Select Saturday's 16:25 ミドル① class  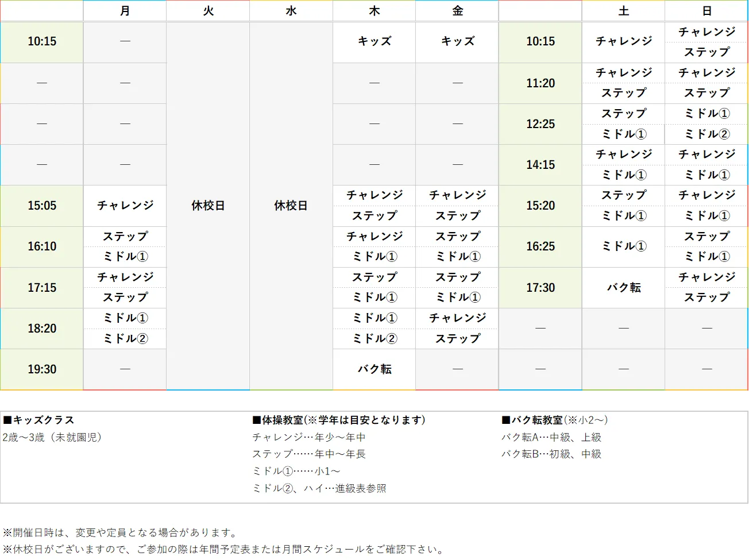[623, 247]
